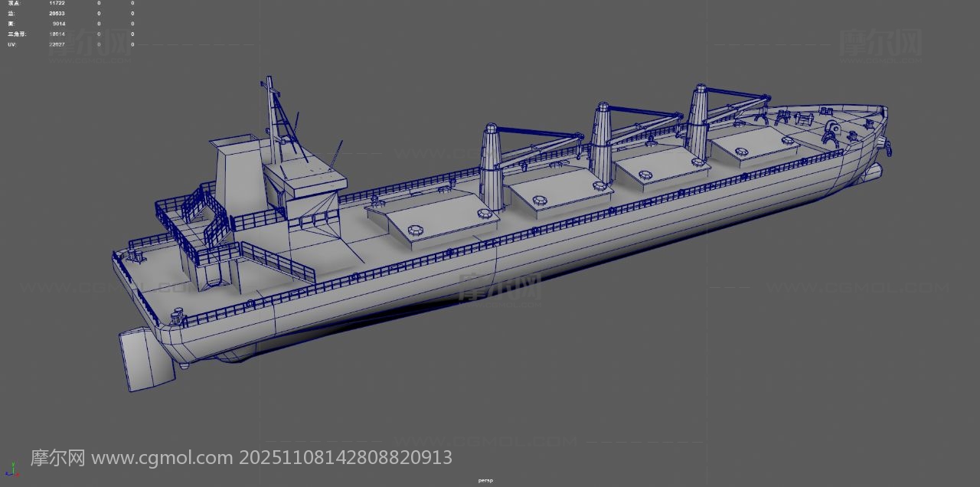
Task: Click the XYZ axis gizmo in the viewport corner
Action: (11, 469)
